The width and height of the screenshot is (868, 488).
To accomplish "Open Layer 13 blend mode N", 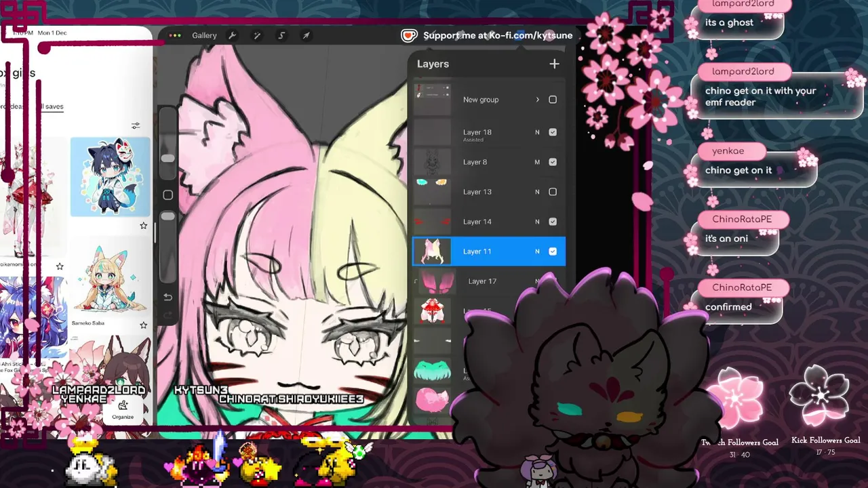I will pyautogui.click(x=537, y=192).
